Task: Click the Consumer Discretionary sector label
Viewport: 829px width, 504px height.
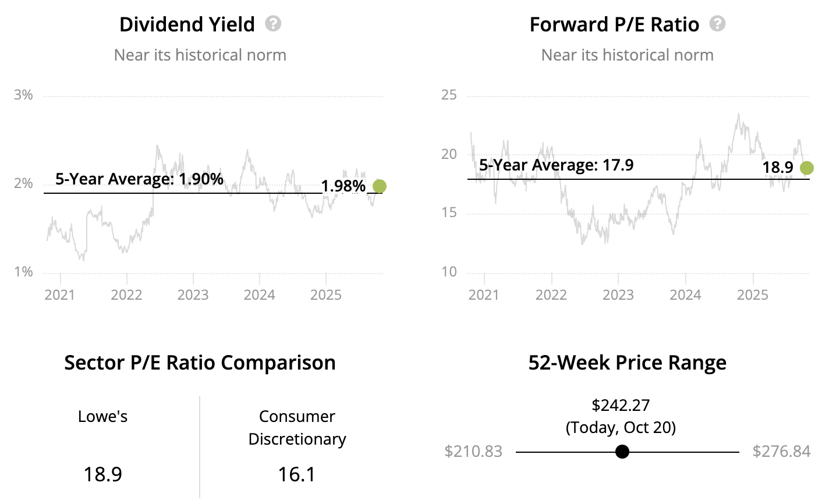Action: [x=297, y=428]
